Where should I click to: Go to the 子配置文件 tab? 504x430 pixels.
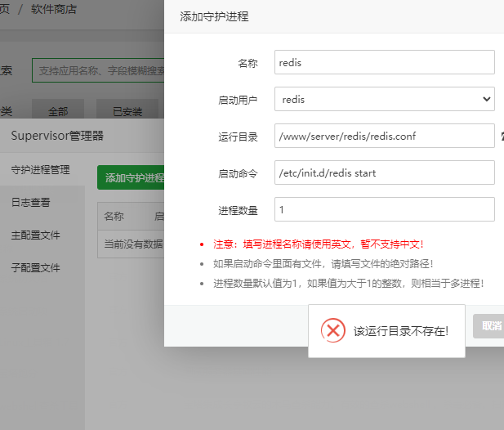pyautogui.click(x=35, y=267)
